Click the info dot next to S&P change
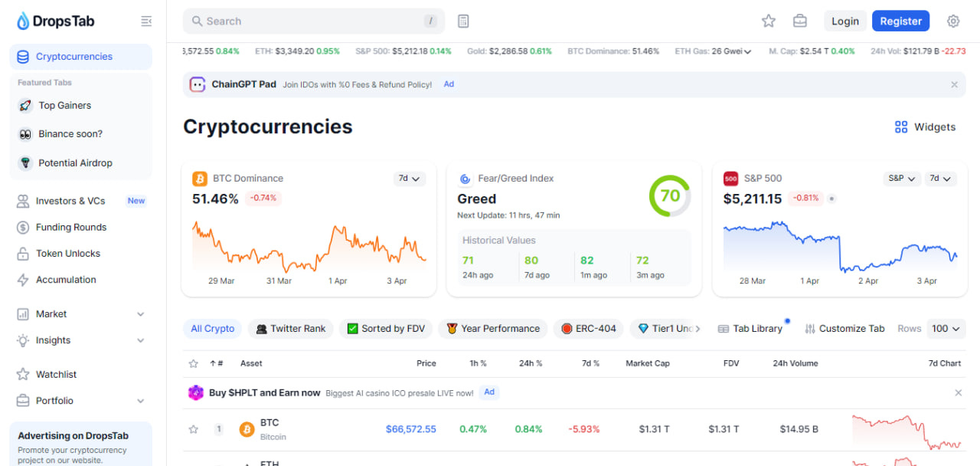The height and width of the screenshot is (466, 980). point(832,199)
